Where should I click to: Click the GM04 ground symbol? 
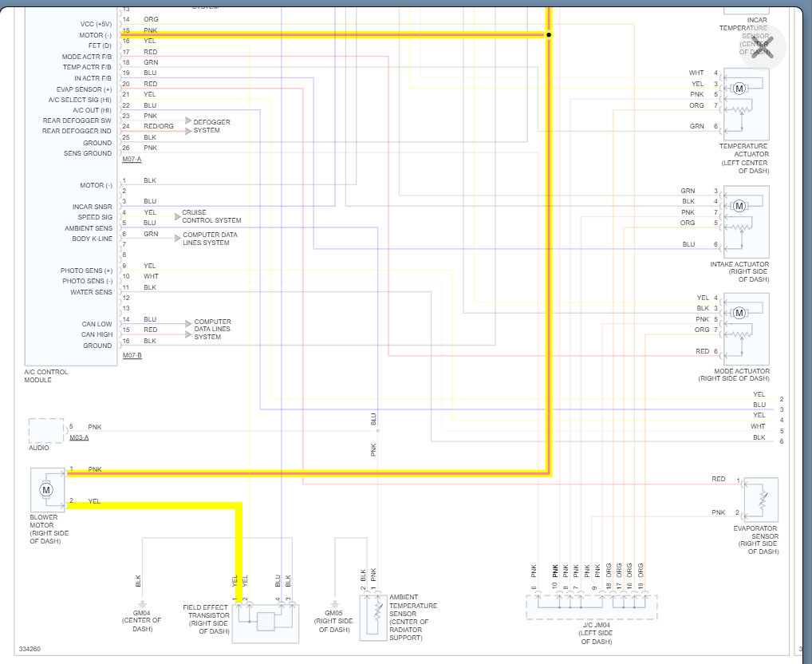[143, 604]
